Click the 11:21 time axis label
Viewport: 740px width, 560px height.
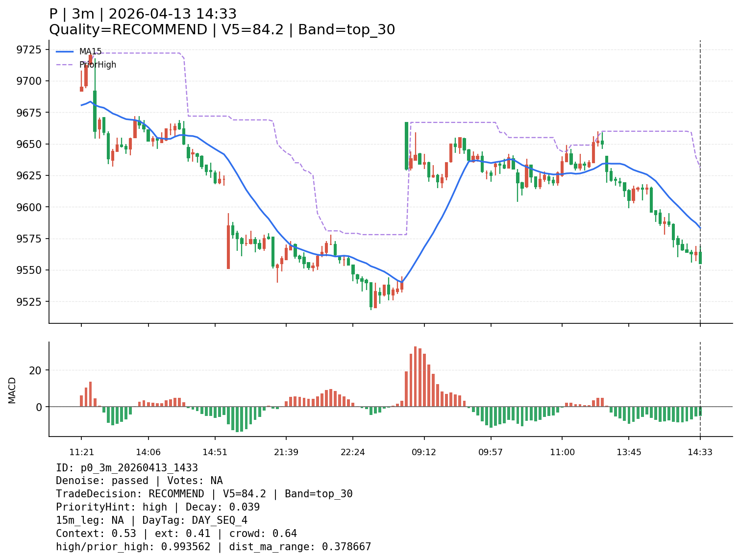[81, 452]
